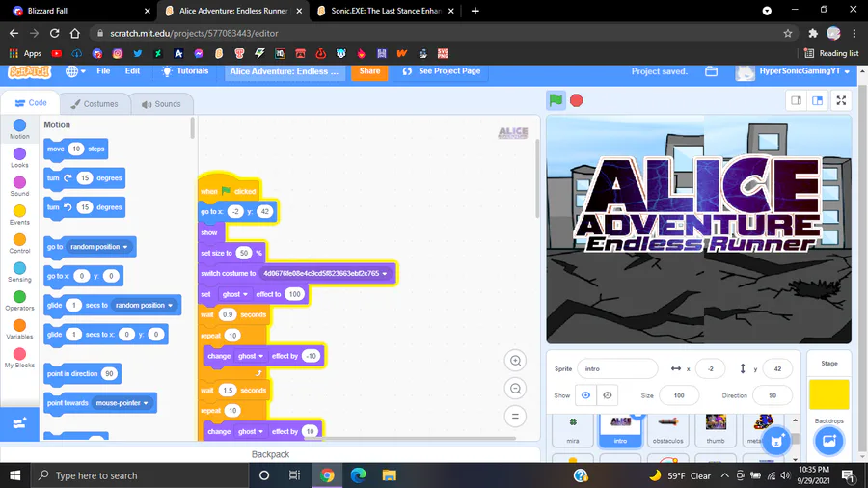
Task: Open the glide 'random position' dropdown
Action: pyautogui.click(x=144, y=306)
